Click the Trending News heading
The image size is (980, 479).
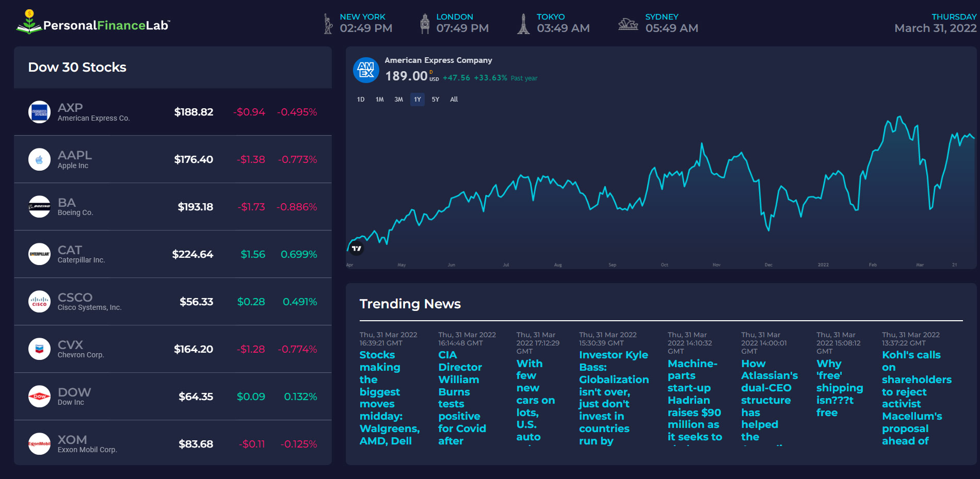pos(410,304)
